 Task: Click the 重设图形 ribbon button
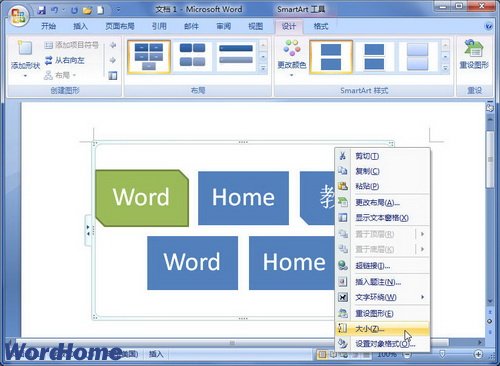(474, 55)
